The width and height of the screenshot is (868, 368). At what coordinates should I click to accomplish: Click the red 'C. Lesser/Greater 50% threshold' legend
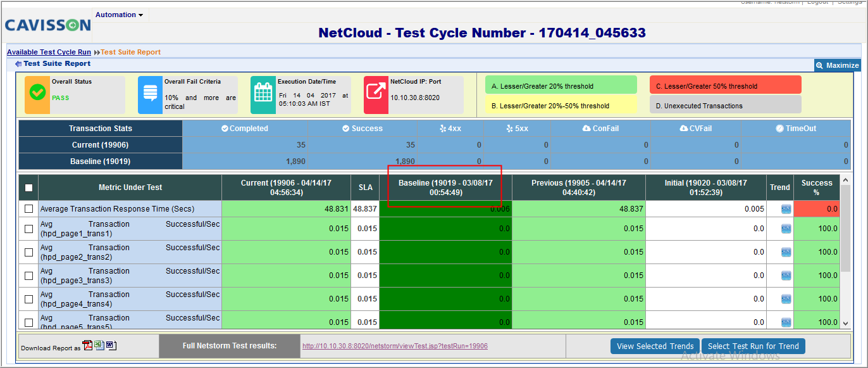[x=726, y=86]
